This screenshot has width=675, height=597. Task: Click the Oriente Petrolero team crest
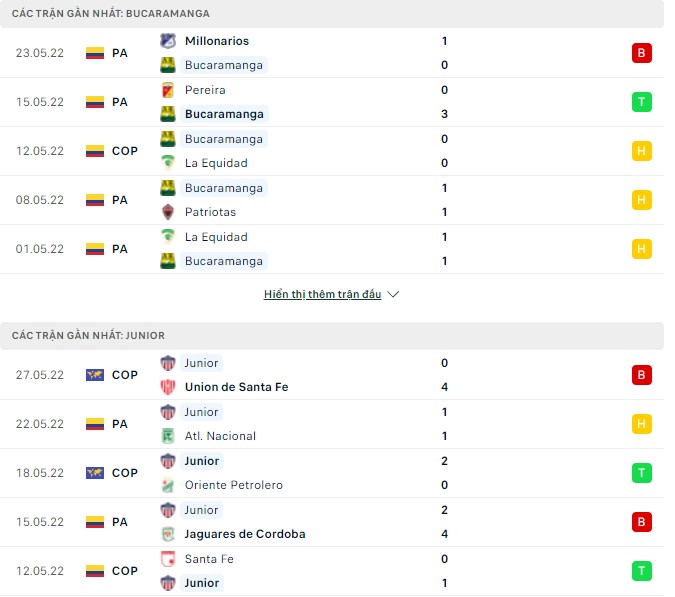pyautogui.click(x=168, y=485)
